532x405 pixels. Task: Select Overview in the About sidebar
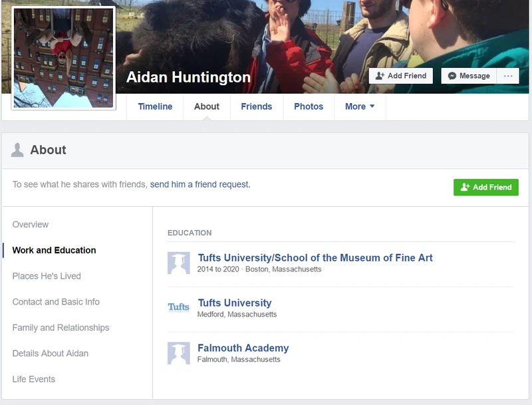[31, 225]
